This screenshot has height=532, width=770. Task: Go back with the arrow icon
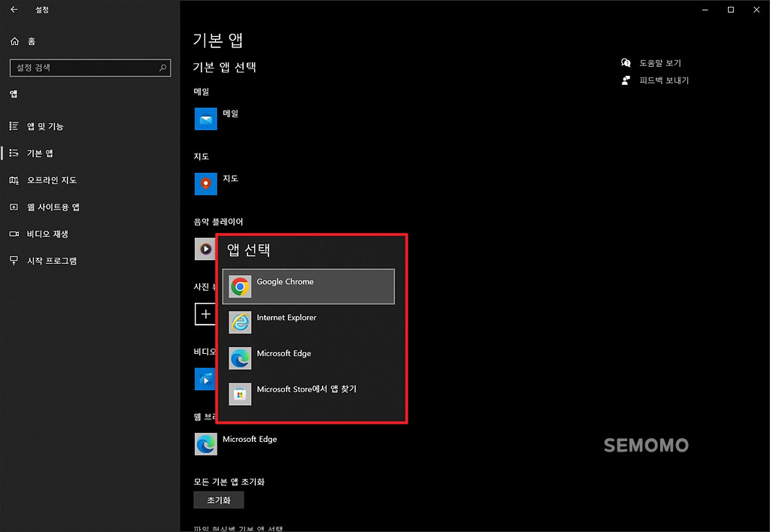tap(14, 9)
